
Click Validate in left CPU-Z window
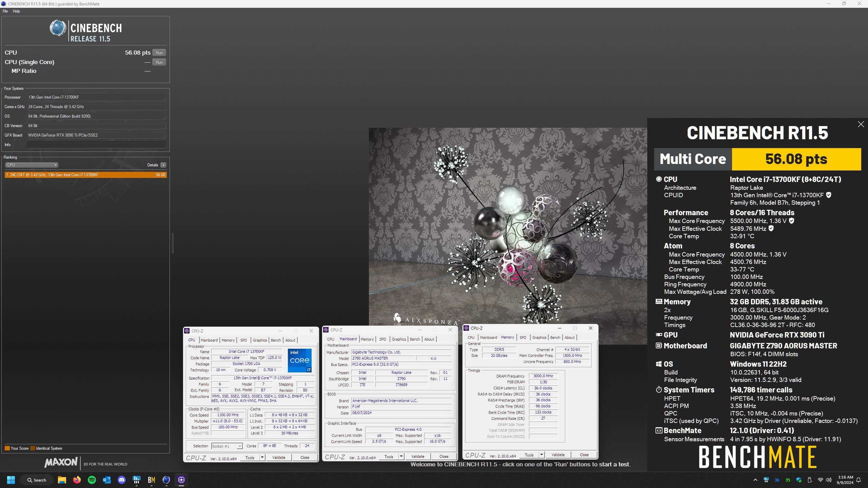[279, 457]
